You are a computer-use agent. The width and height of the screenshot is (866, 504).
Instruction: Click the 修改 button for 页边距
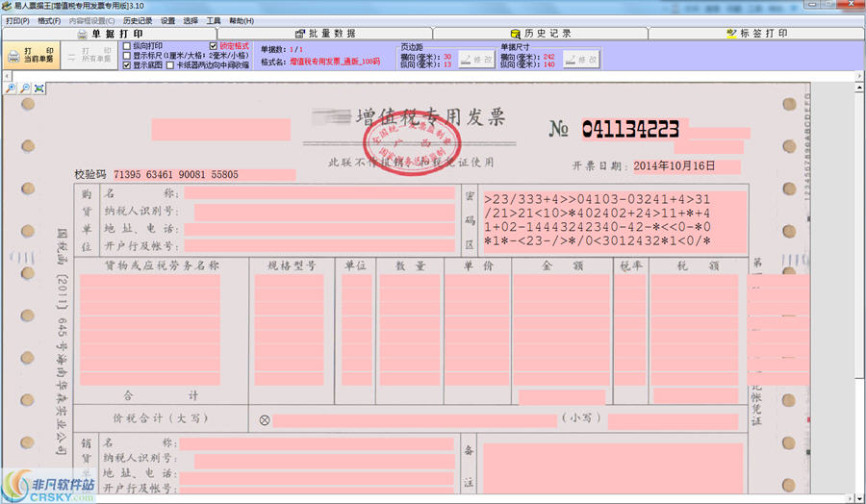pyautogui.click(x=476, y=60)
